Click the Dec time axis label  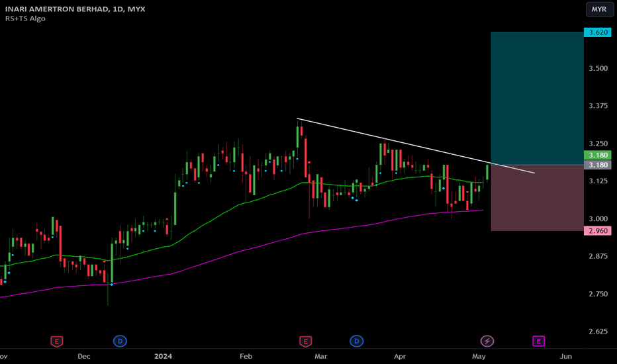84,356
